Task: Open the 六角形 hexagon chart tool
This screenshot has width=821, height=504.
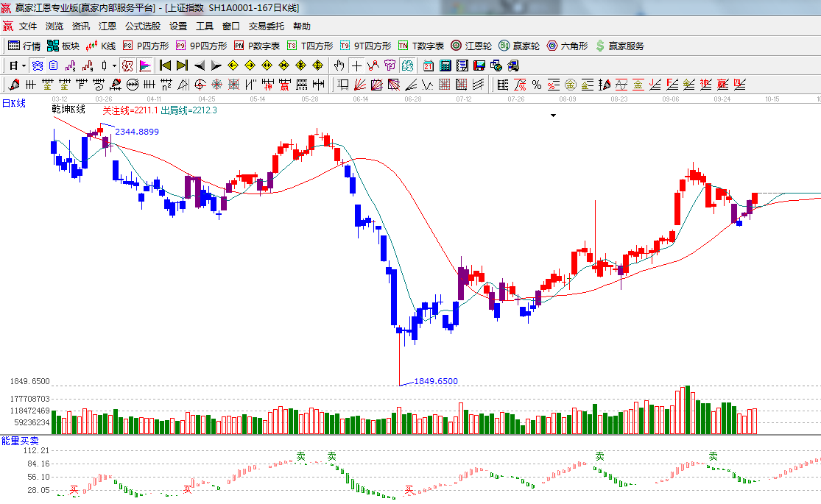Action: point(567,46)
